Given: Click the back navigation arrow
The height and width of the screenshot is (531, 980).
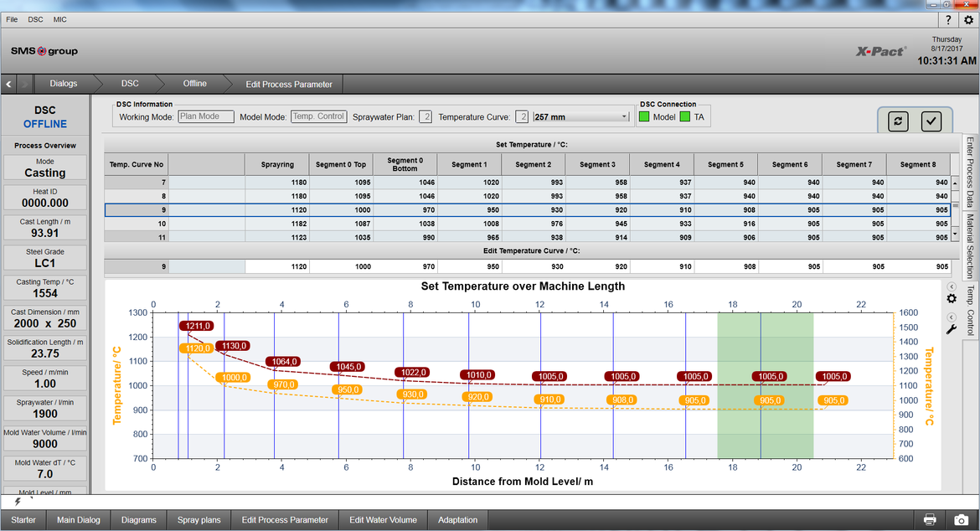Looking at the screenshot, I should pyautogui.click(x=8, y=84).
